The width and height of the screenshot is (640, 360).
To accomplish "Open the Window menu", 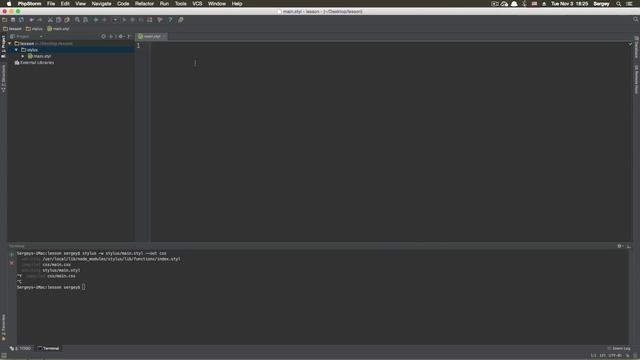I will click(x=217, y=4).
